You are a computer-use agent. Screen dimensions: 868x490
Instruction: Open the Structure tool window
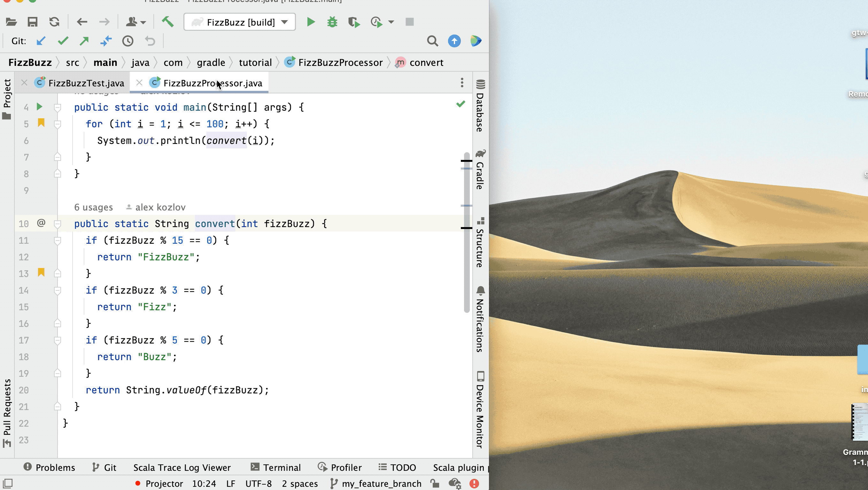[481, 243]
